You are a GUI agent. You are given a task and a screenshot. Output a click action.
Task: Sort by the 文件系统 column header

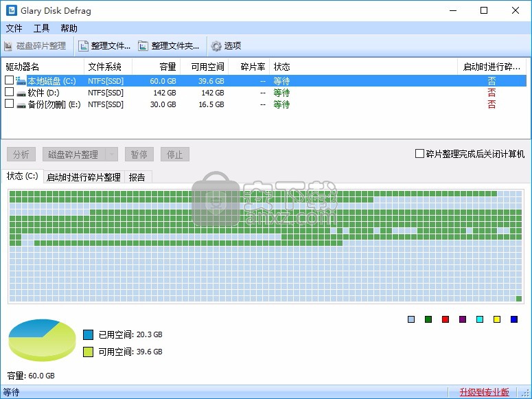[108, 67]
